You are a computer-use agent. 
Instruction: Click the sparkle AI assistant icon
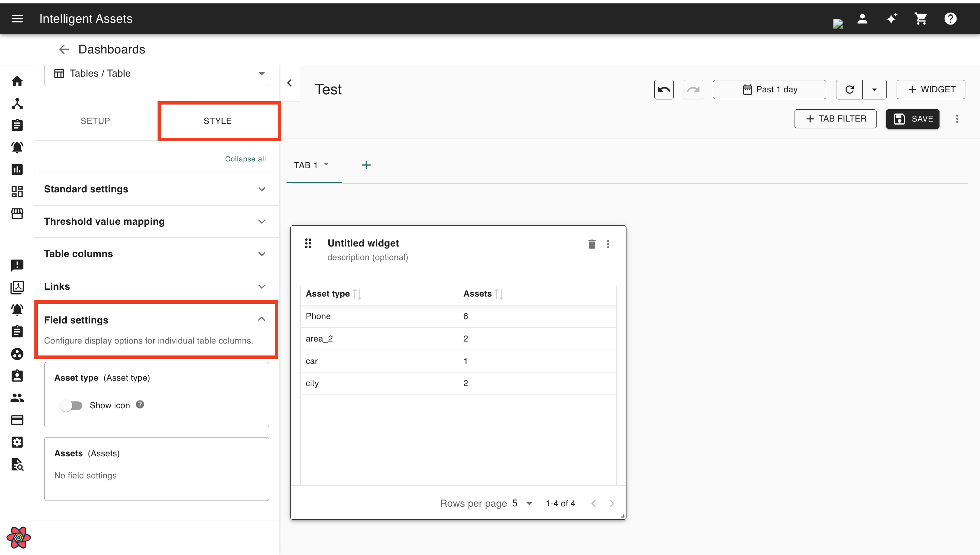click(891, 19)
